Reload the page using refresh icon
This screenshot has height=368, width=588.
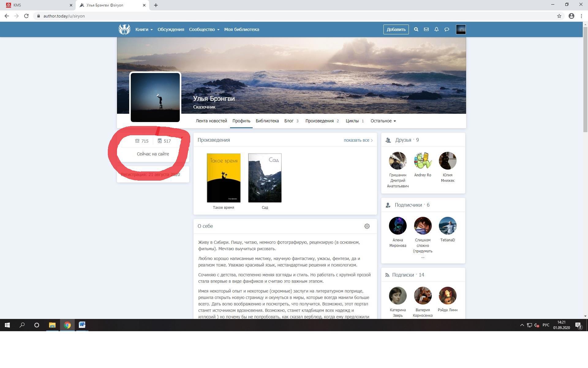click(x=26, y=16)
